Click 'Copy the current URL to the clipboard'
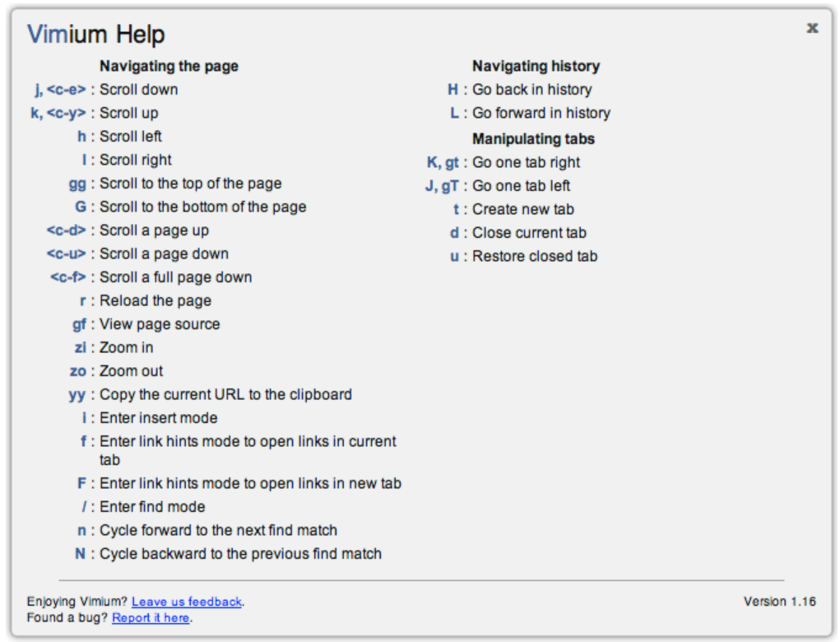Viewport: 840px width, 642px height. (225, 395)
